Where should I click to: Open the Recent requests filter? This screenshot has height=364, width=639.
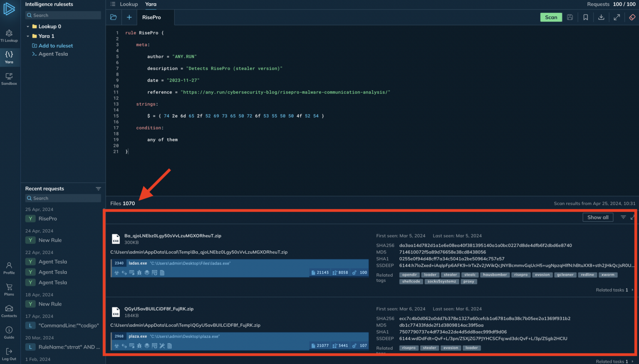coord(98,188)
